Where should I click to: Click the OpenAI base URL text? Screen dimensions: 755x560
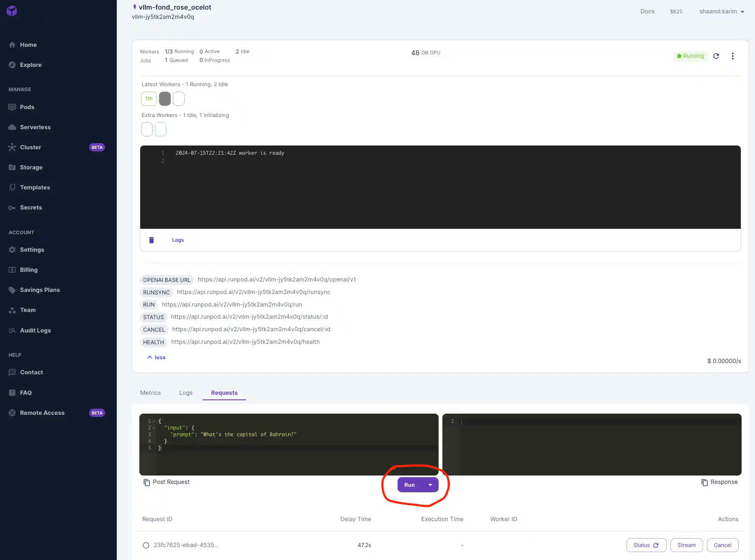(x=277, y=279)
